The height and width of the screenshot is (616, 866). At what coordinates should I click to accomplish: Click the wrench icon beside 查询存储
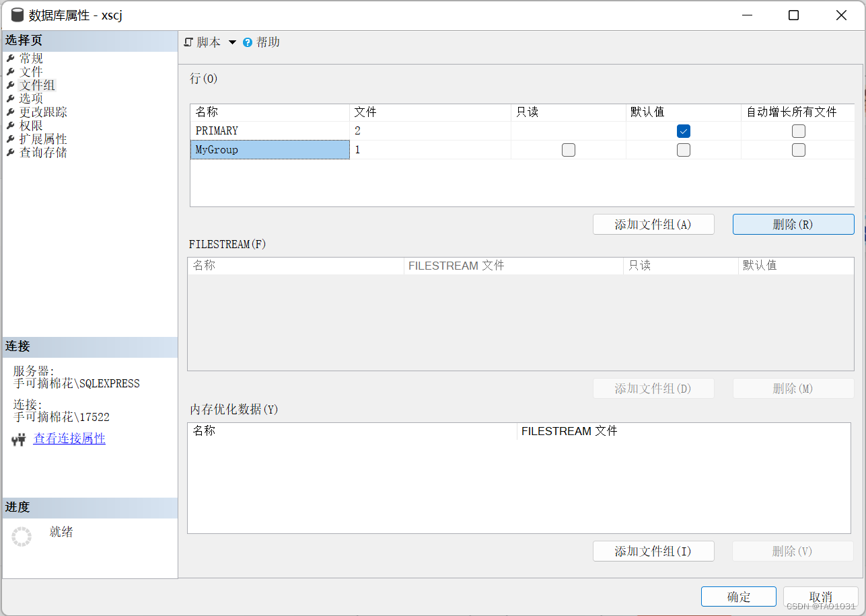click(x=11, y=153)
